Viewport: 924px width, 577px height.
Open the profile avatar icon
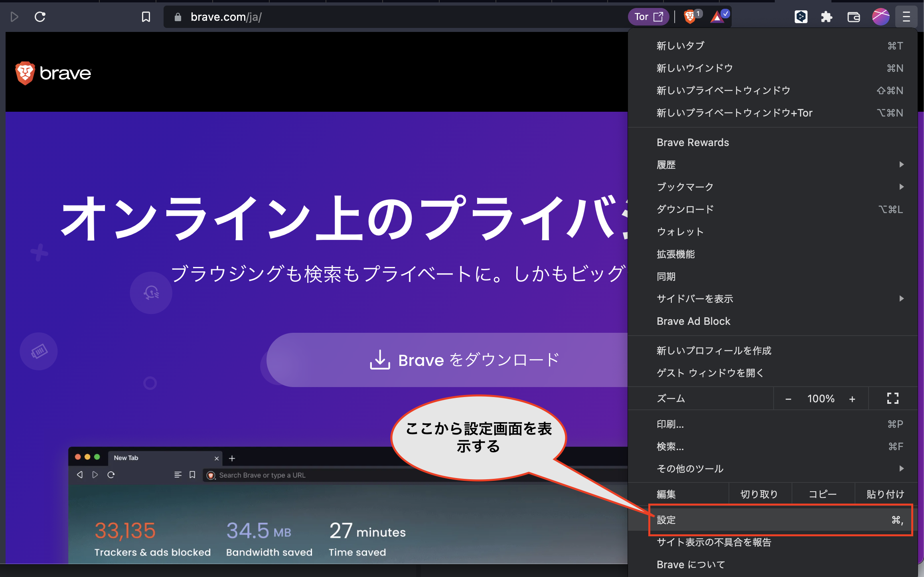click(881, 17)
